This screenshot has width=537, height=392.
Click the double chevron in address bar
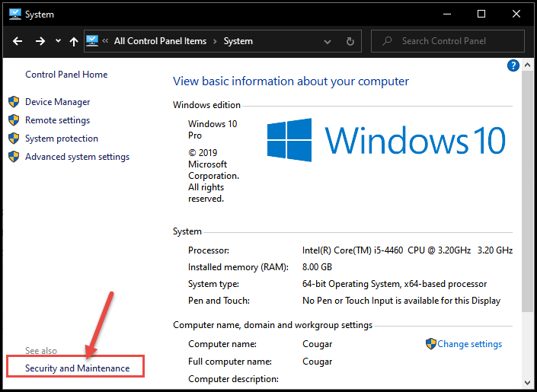pos(105,41)
